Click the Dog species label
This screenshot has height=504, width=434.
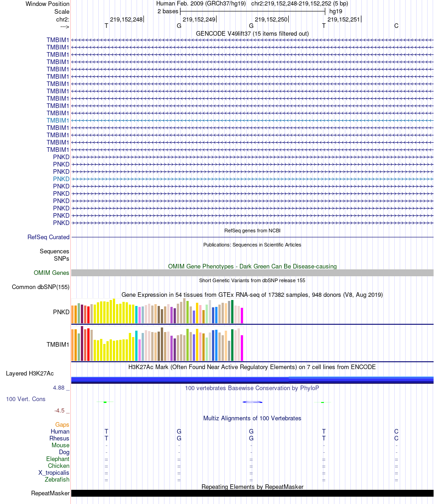(x=64, y=452)
